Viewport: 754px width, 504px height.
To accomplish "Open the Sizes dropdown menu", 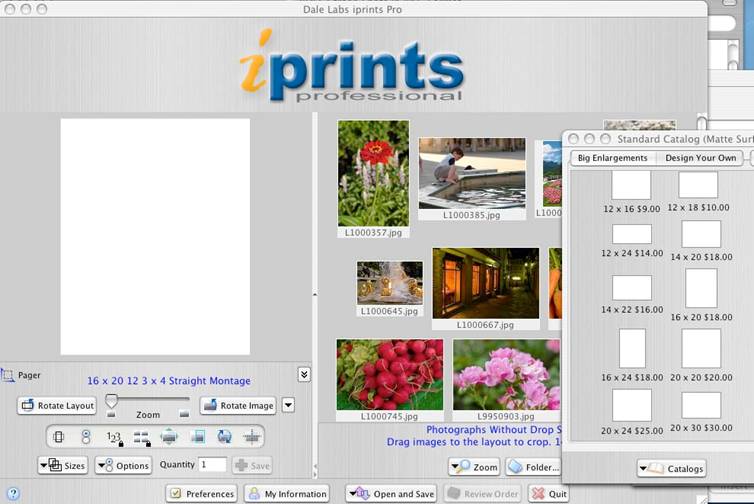I will click(63, 465).
